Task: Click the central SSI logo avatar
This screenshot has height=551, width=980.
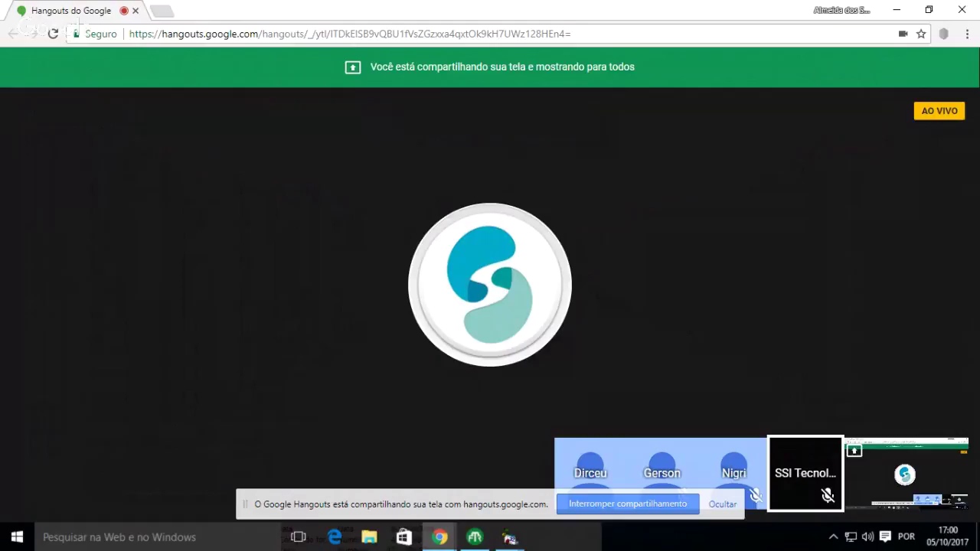Action: click(x=490, y=285)
